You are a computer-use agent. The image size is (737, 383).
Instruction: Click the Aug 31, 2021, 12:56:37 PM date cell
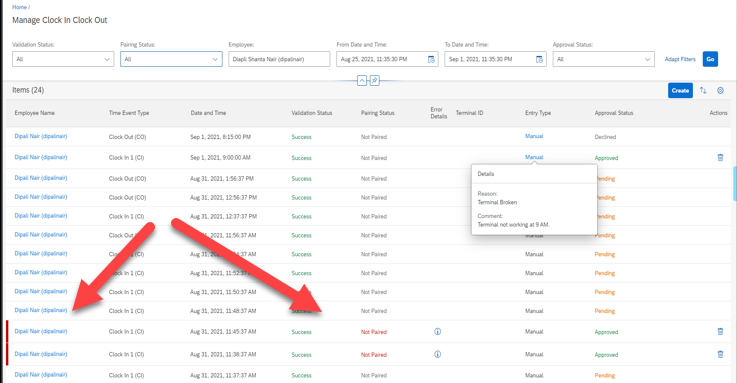223,197
